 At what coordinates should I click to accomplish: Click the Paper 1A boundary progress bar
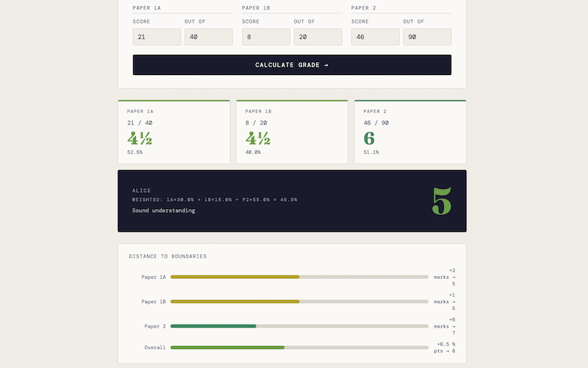pyautogui.click(x=299, y=277)
